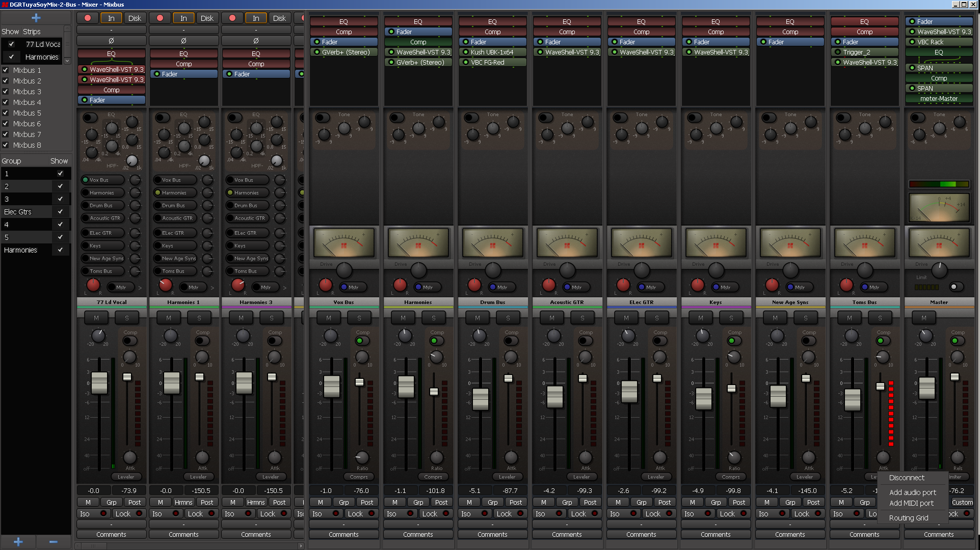The height and width of the screenshot is (550, 980).
Task: Solo the ELec GTR bus
Action: click(x=656, y=318)
